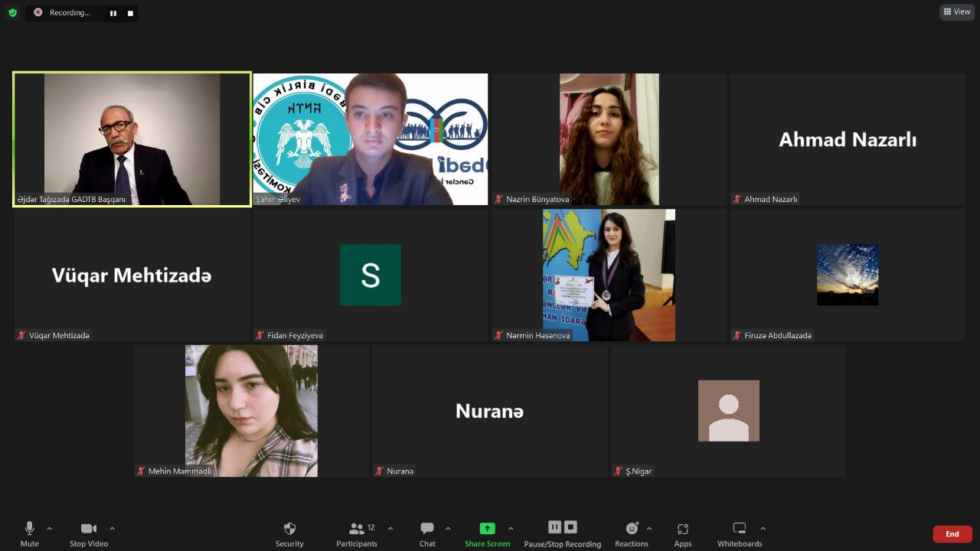
Task: Click the Security shield icon
Action: [x=289, y=529]
